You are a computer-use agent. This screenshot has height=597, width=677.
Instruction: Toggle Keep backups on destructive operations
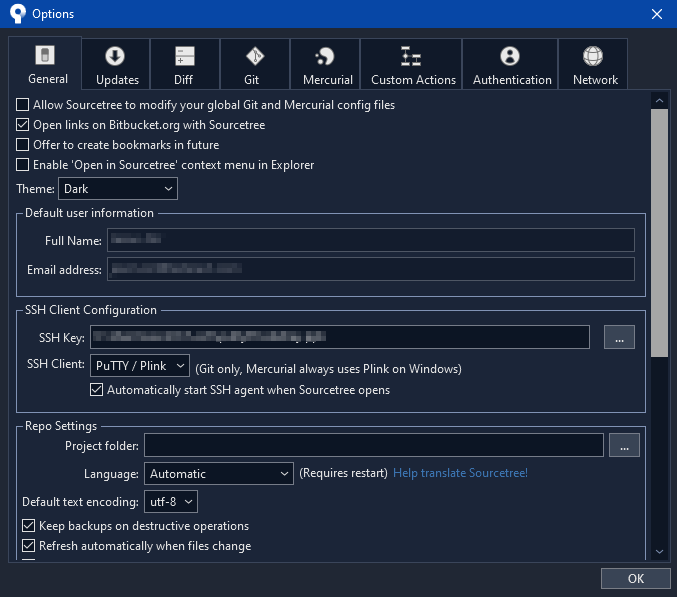click(x=28, y=526)
